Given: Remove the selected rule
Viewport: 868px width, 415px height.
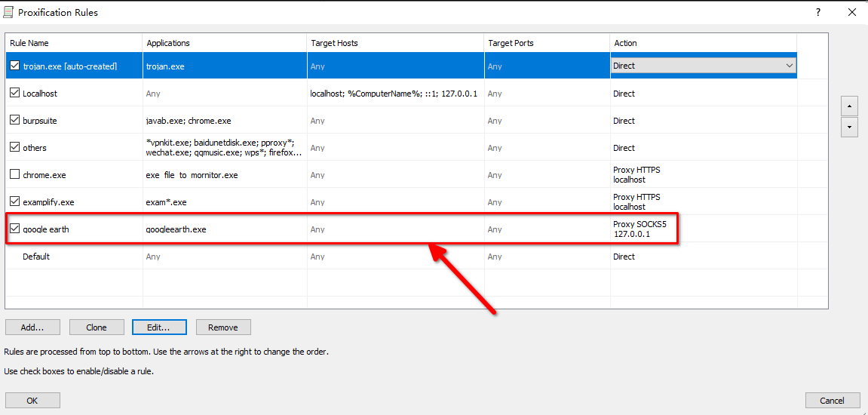Looking at the screenshot, I should pyautogui.click(x=223, y=327).
